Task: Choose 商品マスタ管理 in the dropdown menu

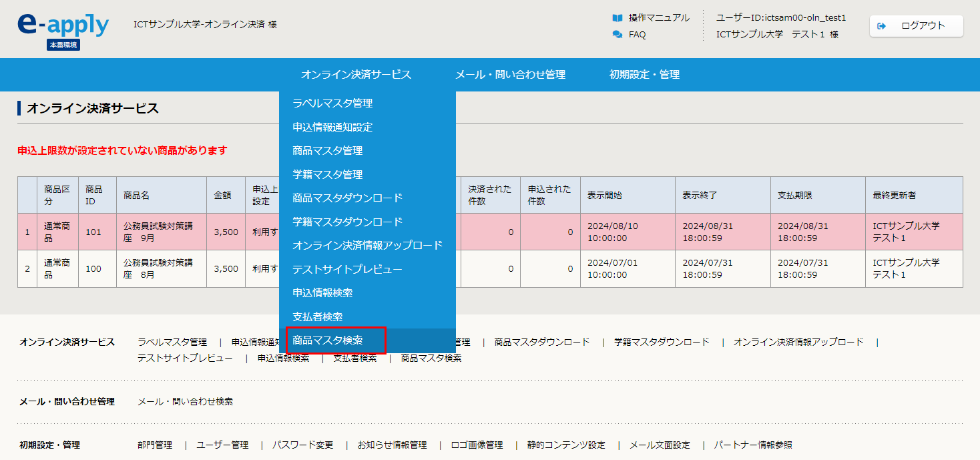Action: pyautogui.click(x=328, y=151)
